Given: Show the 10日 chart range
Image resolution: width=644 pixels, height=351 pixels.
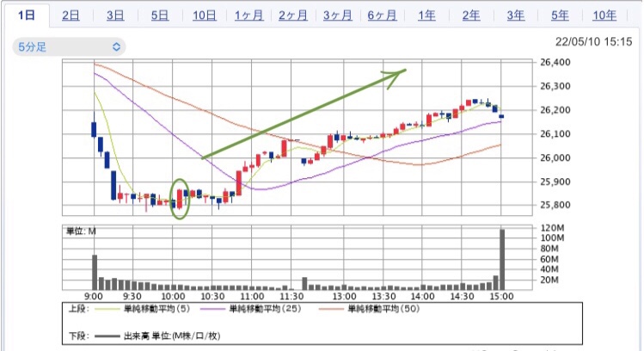Looking at the screenshot, I should click(x=205, y=15).
